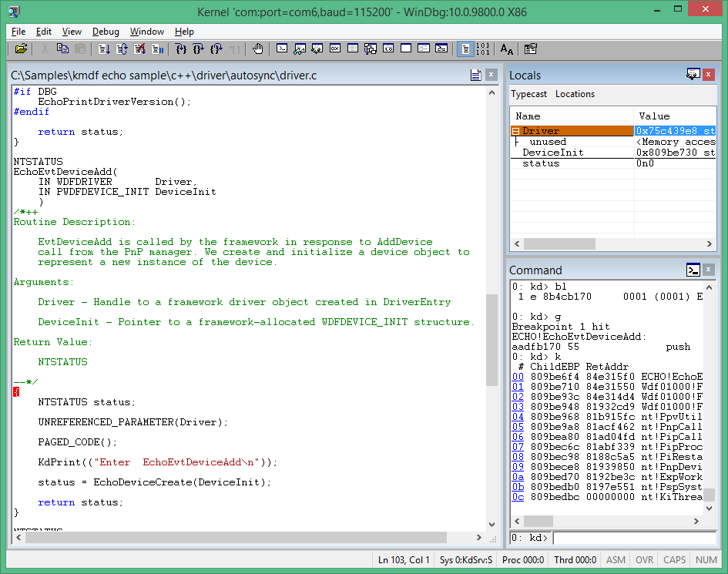
Task: Open Typecast in the Locals panel
Action: click(528, 93)
